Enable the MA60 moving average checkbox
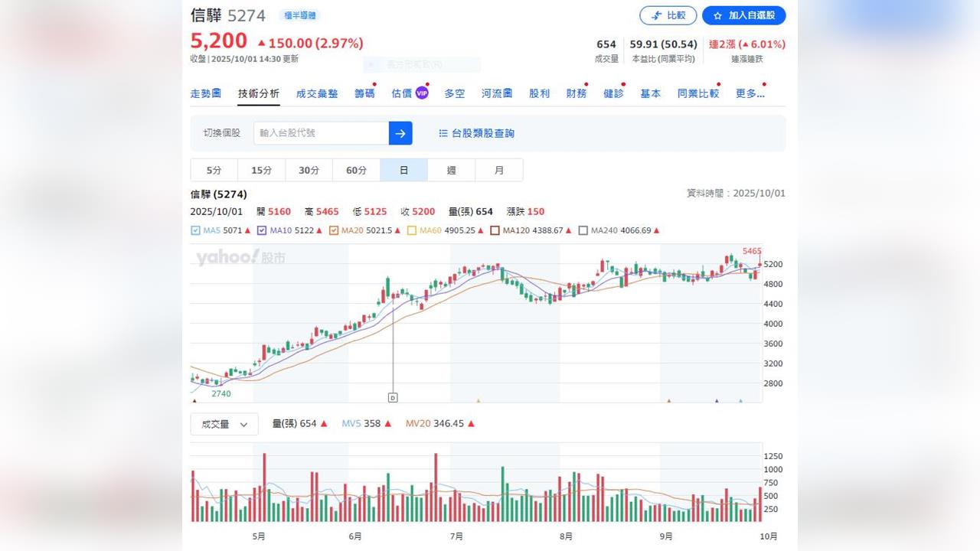The height and width of the screenshot is (551, 980). pos(412,230)
